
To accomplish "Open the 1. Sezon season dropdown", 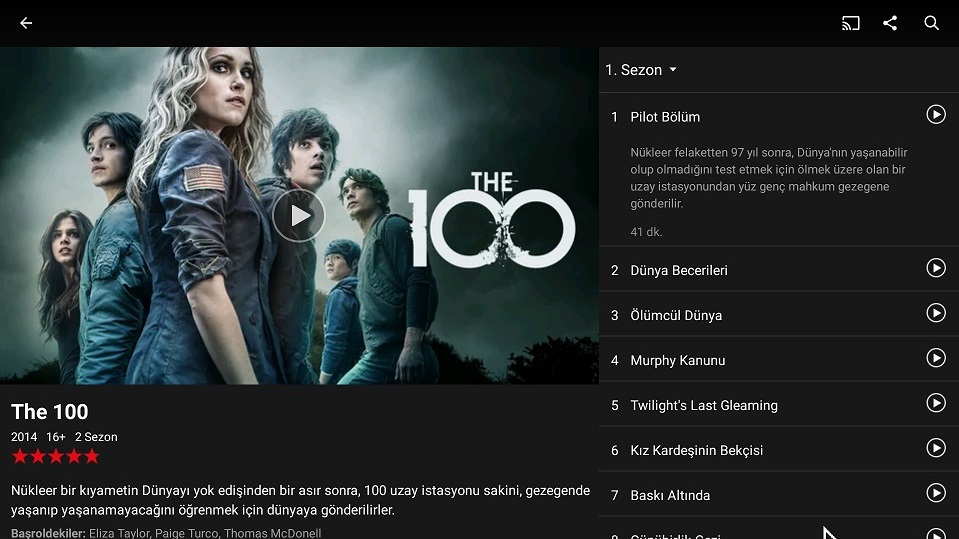I will point(641,70).
